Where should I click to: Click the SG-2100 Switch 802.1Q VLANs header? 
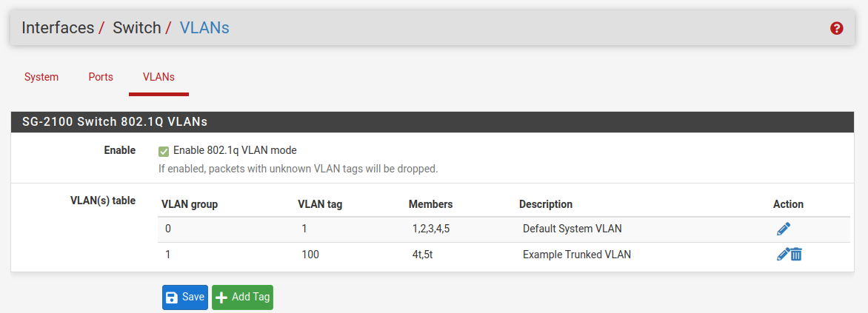click(433, 121)
